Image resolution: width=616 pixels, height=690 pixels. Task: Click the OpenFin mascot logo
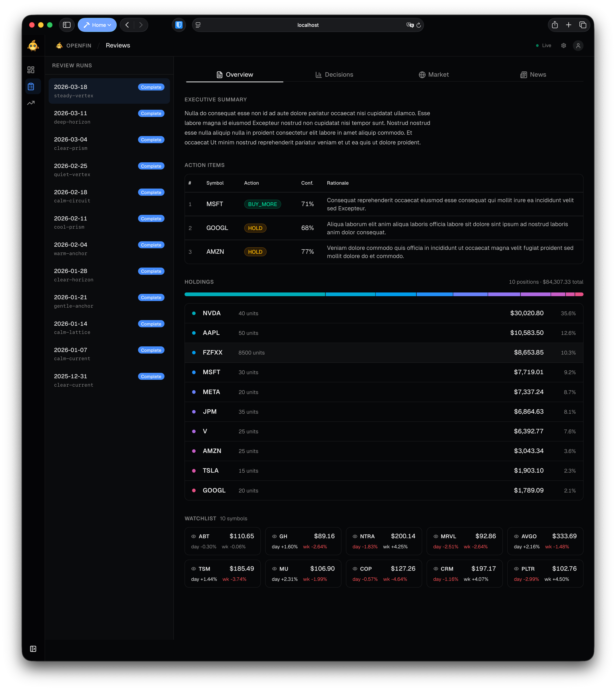(33, 45)
